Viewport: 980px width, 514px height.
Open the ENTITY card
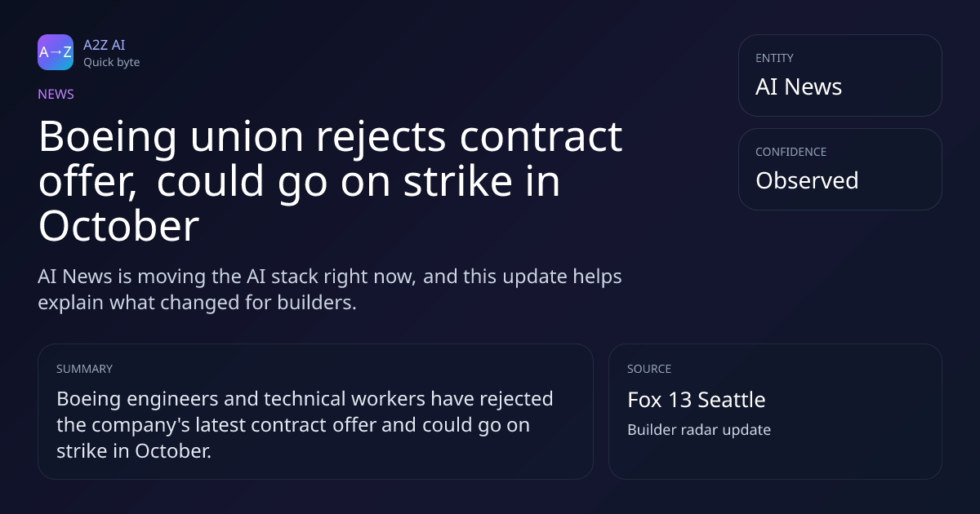pyautogui.click(x=840, y=75)
